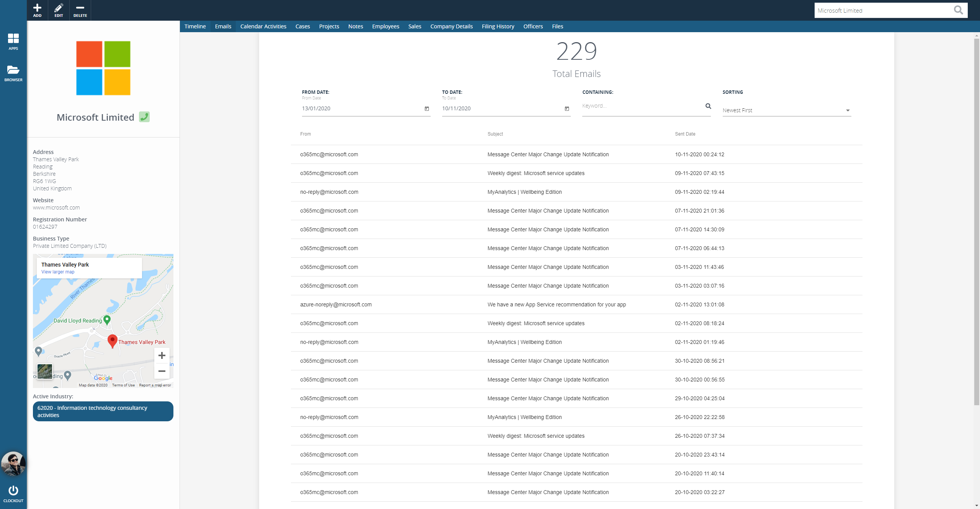Image resolution: width=980 pixels, height=509 pixels.
Task: Open the Filing History tab
Action: [x=498, y=26]
